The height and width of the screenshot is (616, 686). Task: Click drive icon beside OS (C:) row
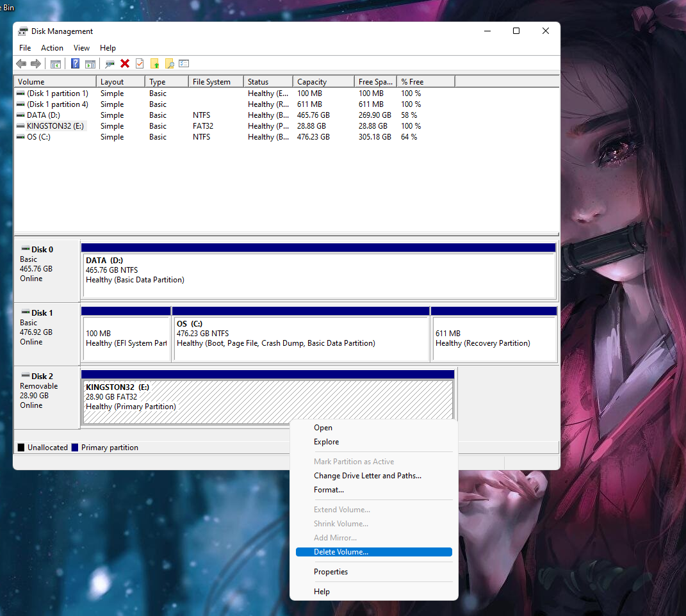[20, 137]
